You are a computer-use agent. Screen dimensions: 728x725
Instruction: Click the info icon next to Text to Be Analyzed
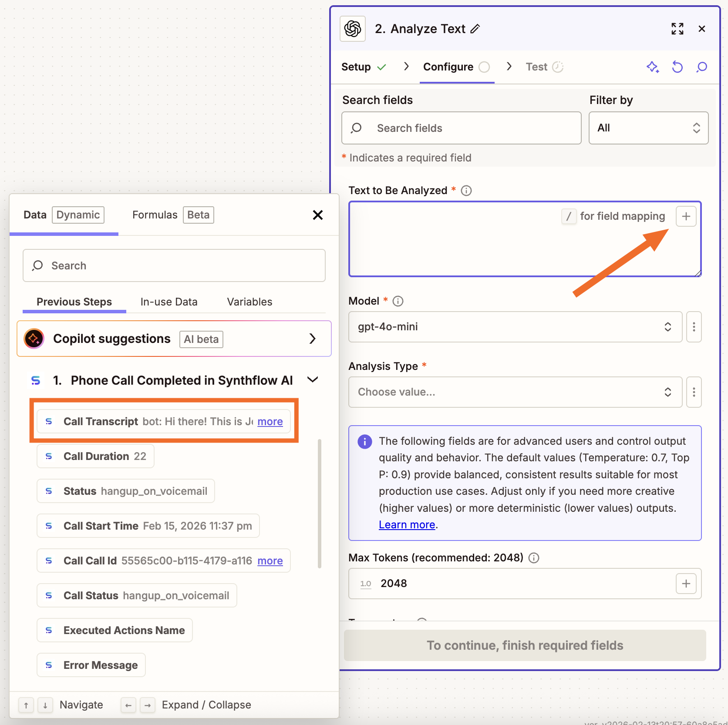coord(466,190)
